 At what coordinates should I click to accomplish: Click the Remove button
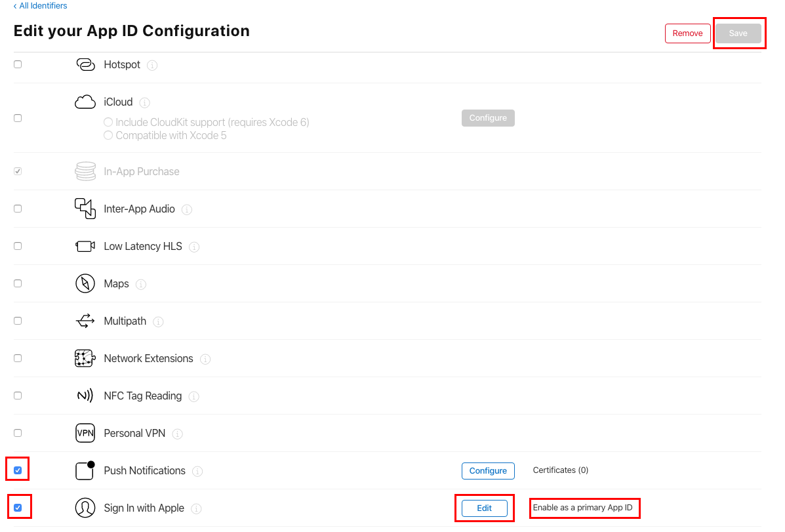click(687, 33)
